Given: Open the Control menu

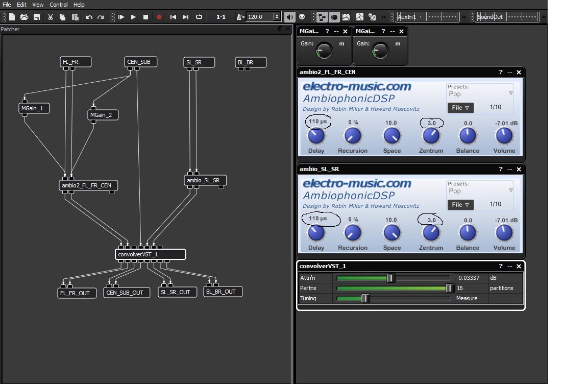Looking at the screenshot, I should pyautogui.click(x=59, y=5).
